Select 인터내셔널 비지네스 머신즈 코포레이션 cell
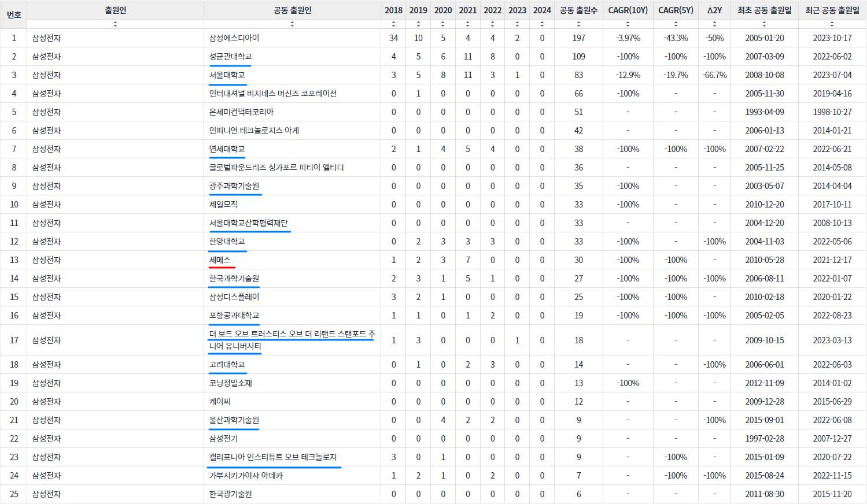The width and height of the screenshot is (867, 504). [292, 94]
